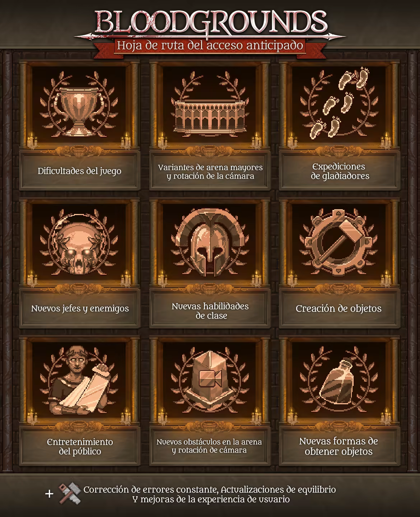Click the potion bottle icon
The height and width of the screenshot is (517, 420).
coord(339,381)
